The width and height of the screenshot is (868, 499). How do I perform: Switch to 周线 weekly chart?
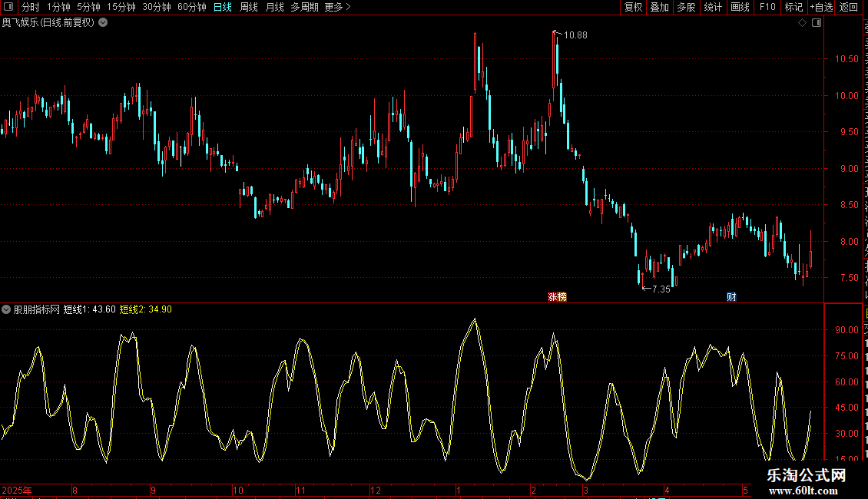[x=249, y=7]
